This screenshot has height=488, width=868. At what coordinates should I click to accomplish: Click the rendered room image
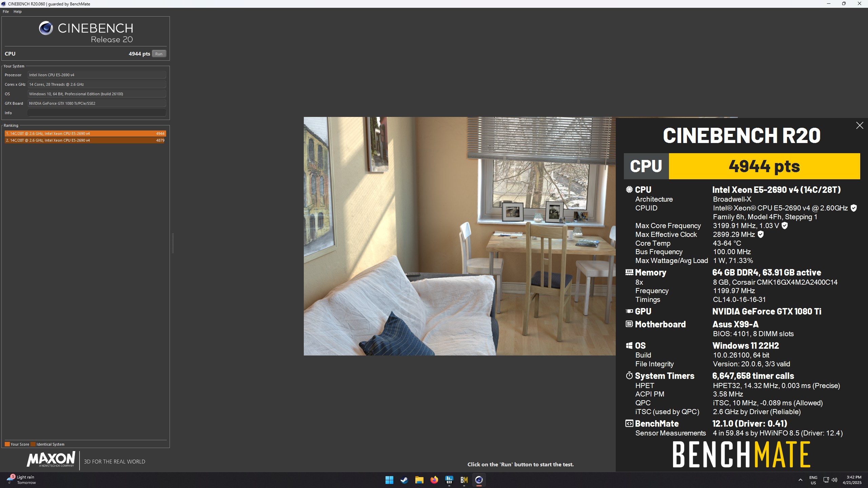(x=459, y=236)
